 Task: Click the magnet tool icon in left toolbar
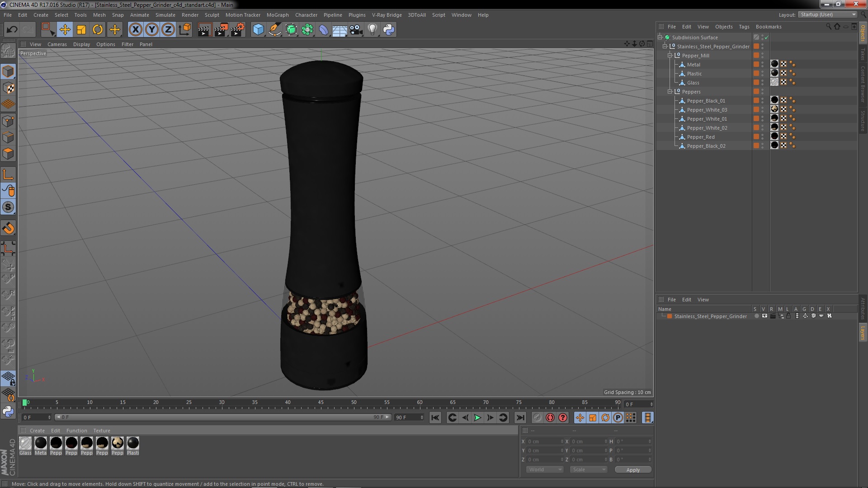pos(8,228)
